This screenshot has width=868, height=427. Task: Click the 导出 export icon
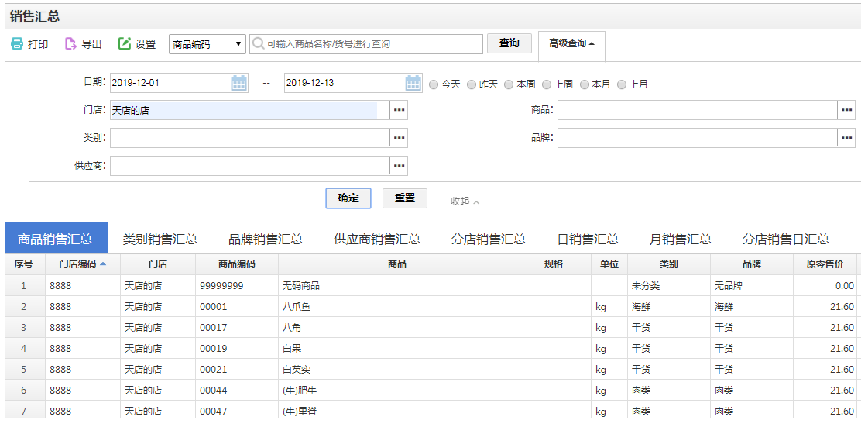(70, 44)
